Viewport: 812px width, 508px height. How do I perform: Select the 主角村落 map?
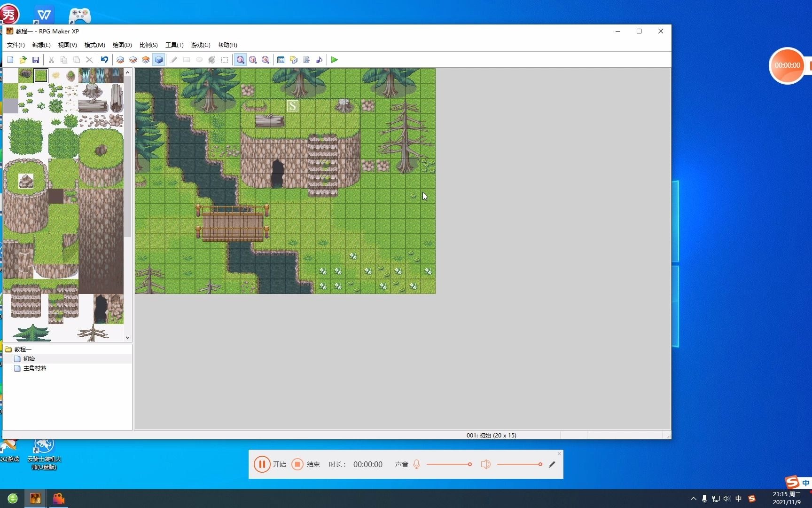click(x=35, y=368)
